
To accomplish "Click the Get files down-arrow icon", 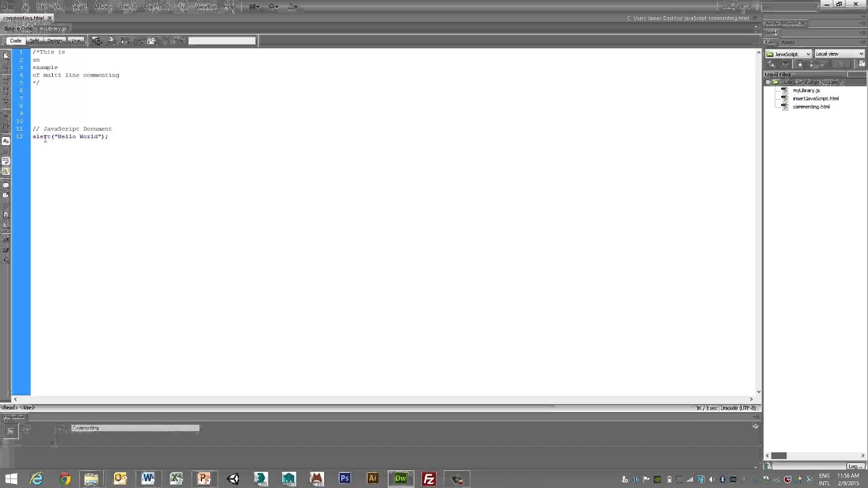I will (800, 64).
